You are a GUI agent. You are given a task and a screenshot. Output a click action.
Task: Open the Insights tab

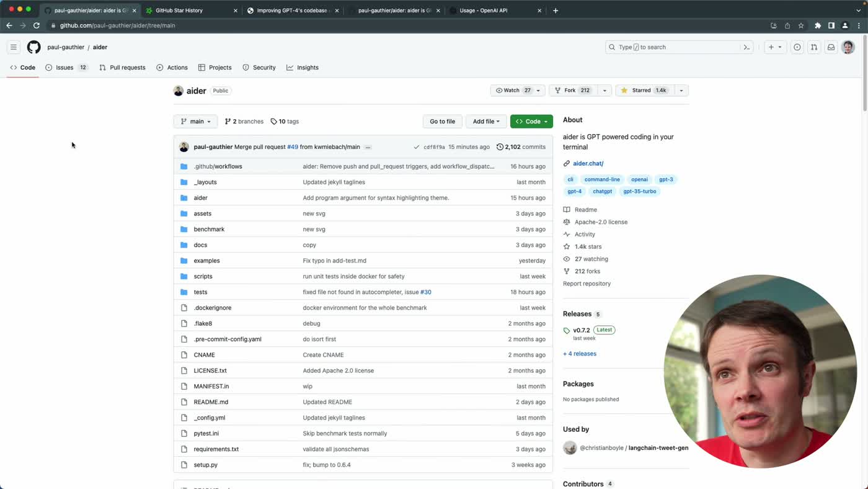(303, 68)
